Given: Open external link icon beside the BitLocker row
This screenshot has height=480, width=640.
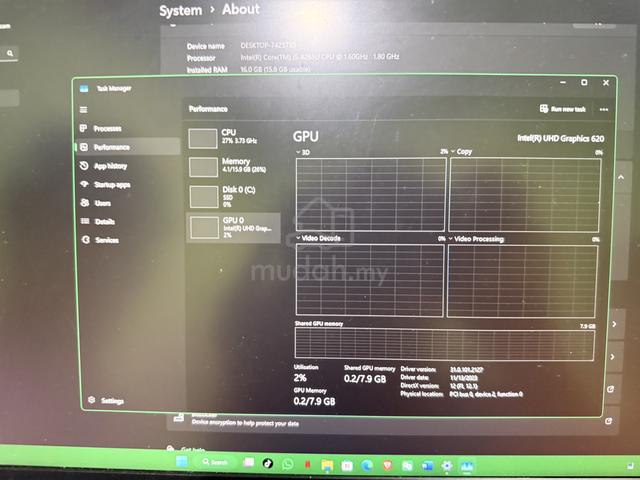Looking at the screenshot, I should (608, 421).
